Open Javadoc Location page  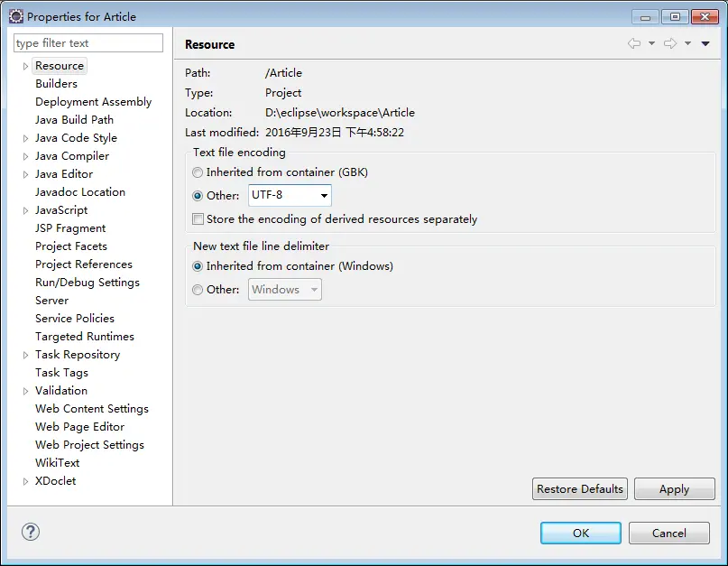[80, 192]
